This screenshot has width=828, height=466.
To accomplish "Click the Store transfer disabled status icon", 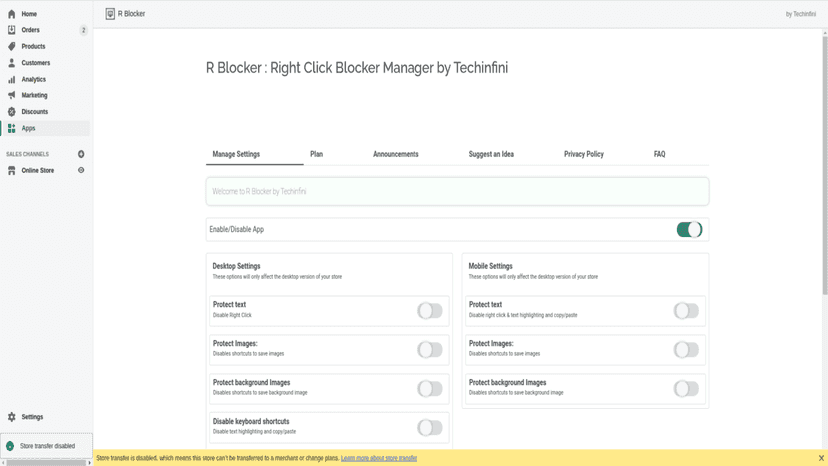I will [10, 446].
